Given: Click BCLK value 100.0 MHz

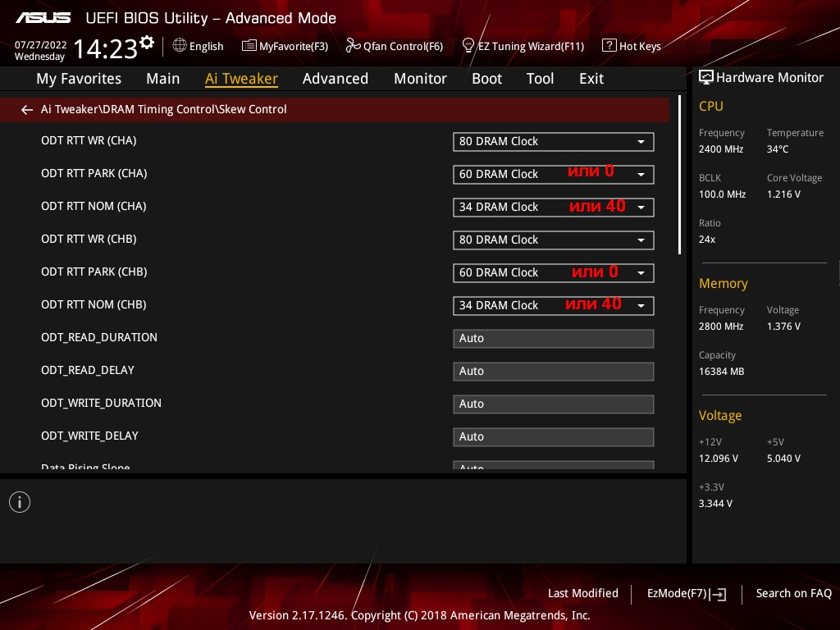Looking at the screenshot, I should coord(722,194).
